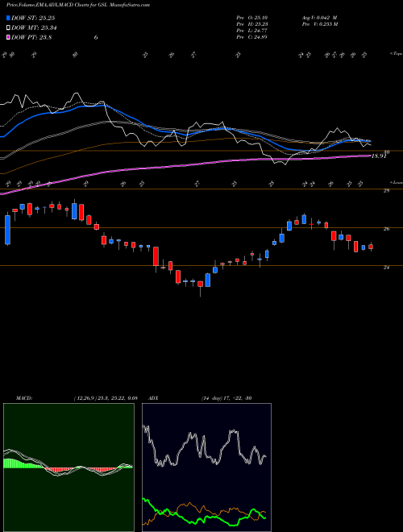Click the Pre H: 25.23 value
This screenshot has width=403, height=532.
[x=252, y=24]
